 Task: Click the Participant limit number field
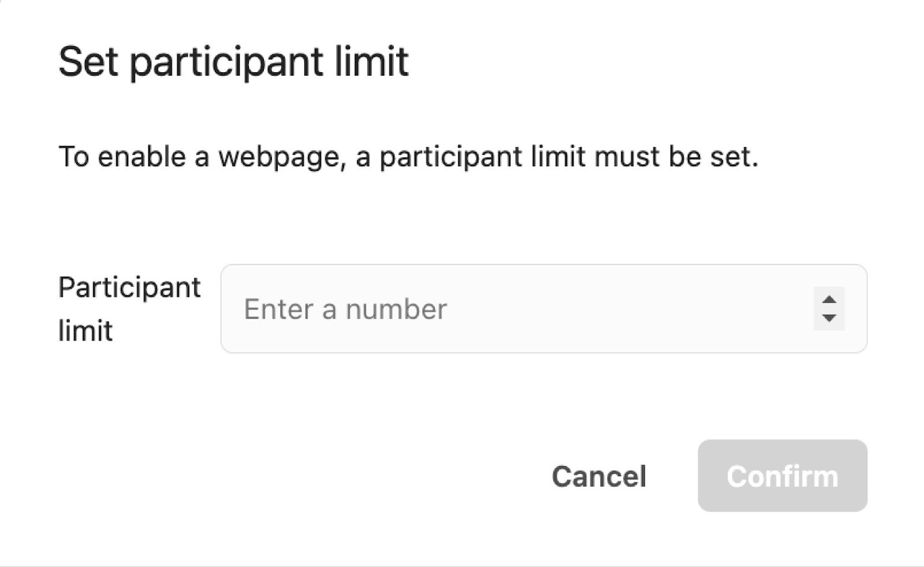click(x=520, y=309)
